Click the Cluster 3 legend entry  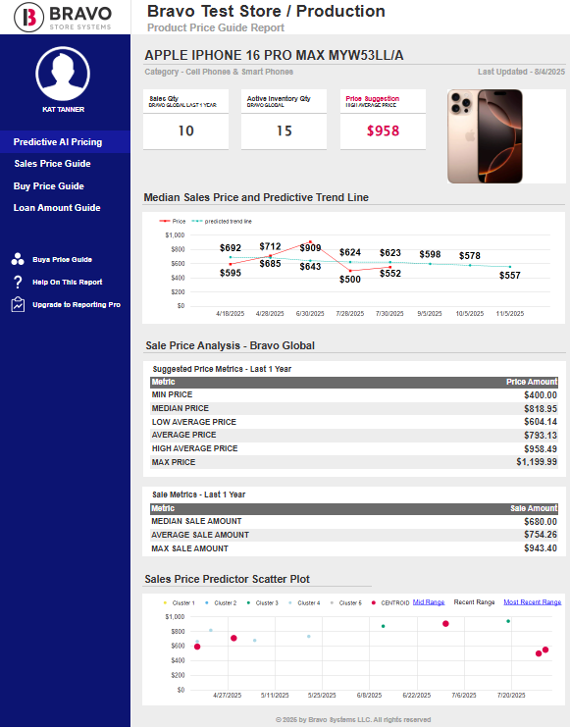pos(263,602)
